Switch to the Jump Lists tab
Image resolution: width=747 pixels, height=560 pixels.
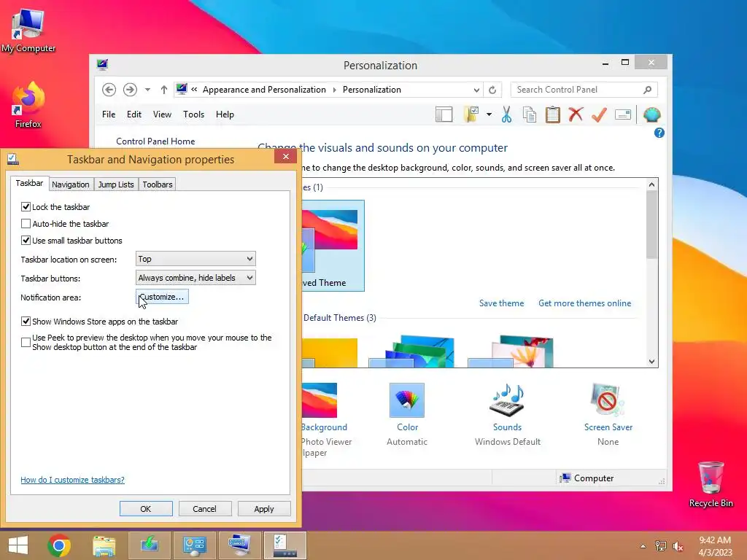pos(116,184)
